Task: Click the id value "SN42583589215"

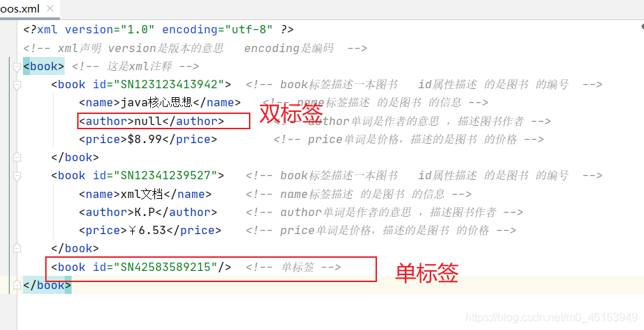Action: (165, 267)
